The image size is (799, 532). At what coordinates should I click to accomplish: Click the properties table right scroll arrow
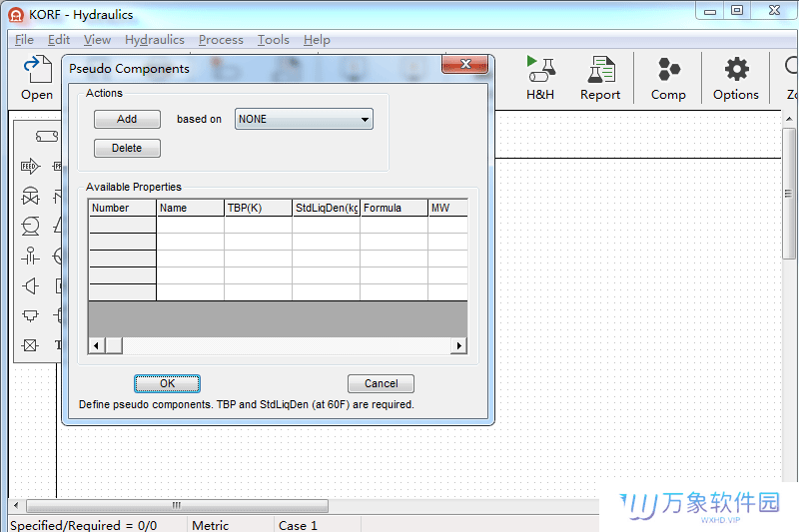click(x=458, y=345)
